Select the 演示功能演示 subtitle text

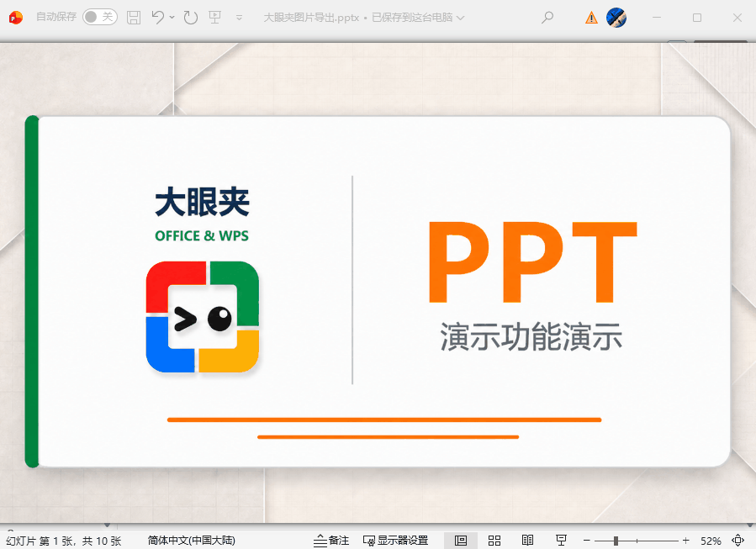pos(531,336)
